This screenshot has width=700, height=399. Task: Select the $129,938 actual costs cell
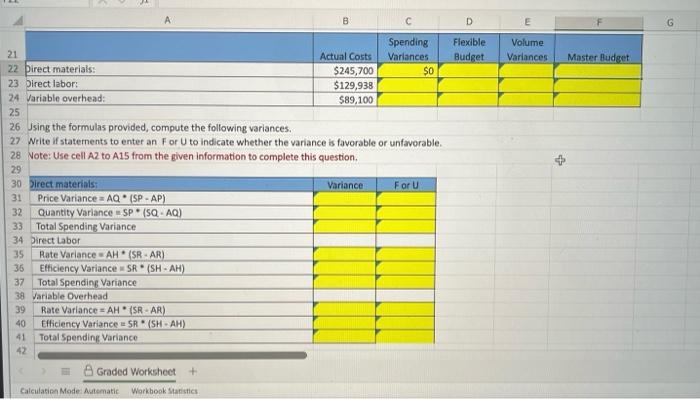346,85
